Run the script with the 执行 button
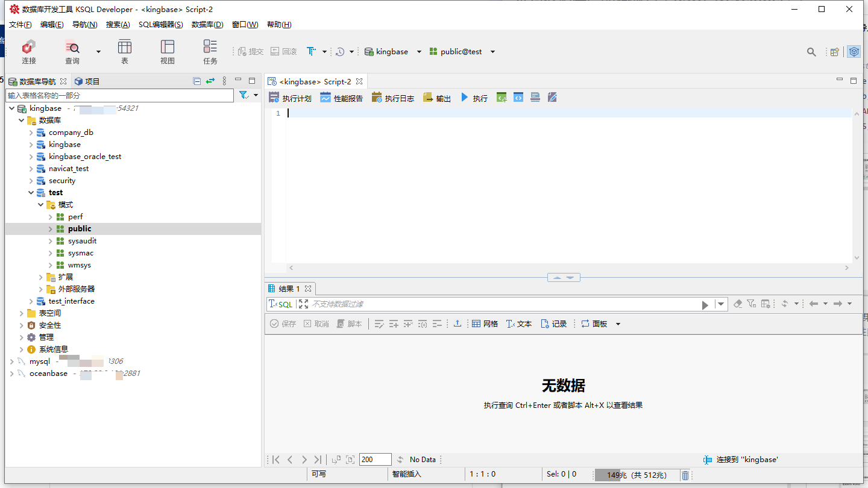 tap(474, 98)
